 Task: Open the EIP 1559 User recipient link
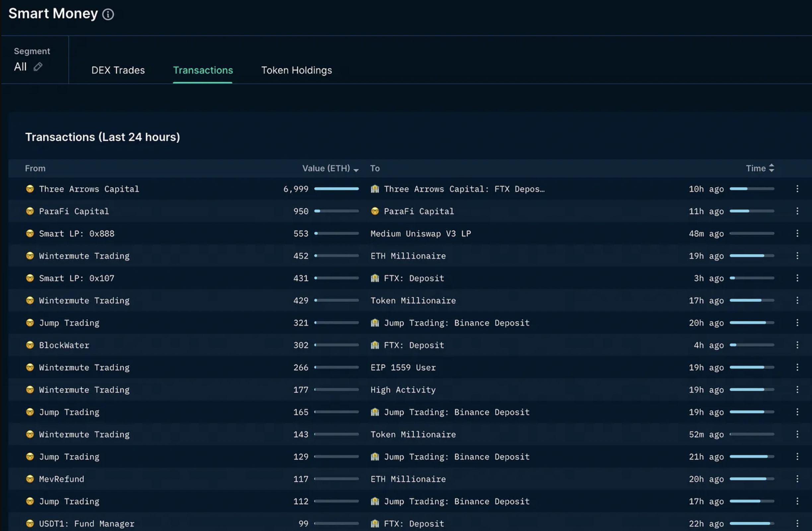click(x=403, y=367)
